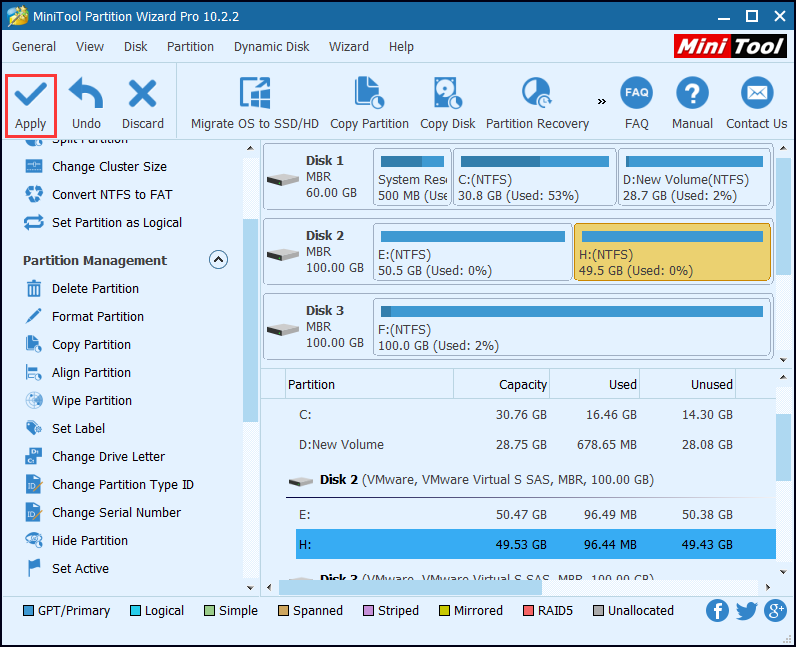Open the Help menu
796x647 pixels.
pyautogui.click(x=401, y=47)
